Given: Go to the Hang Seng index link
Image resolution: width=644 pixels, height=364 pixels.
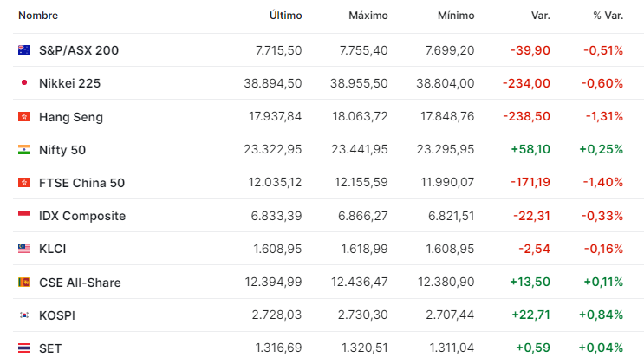Looking at the screenshot, I should tap(71, 117).
